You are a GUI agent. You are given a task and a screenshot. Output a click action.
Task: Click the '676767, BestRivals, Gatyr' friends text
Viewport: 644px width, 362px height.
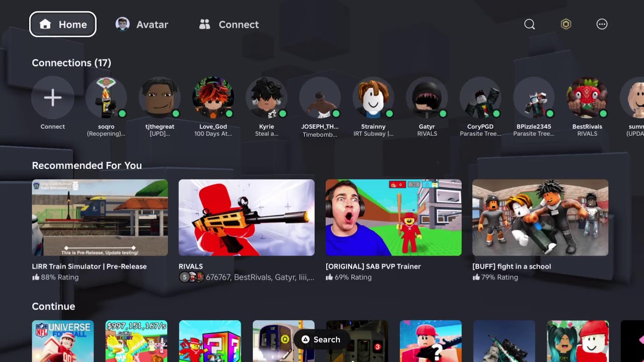260,277
